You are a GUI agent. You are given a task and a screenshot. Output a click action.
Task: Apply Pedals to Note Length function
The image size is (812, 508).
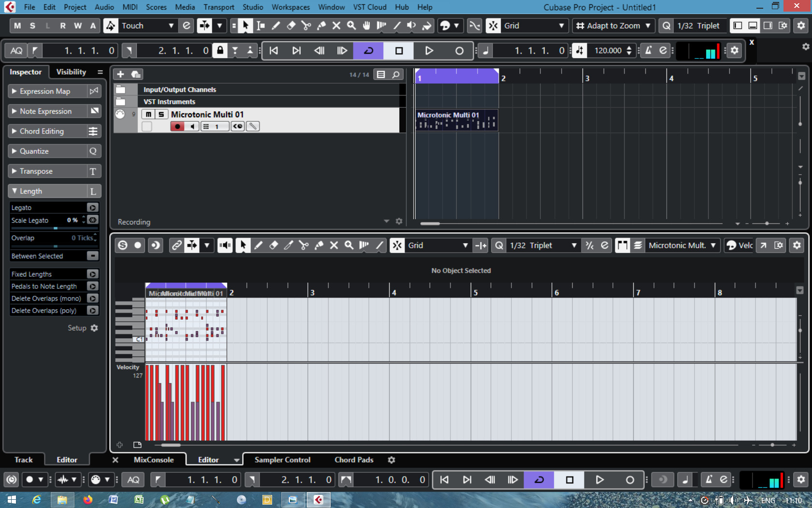pos(92,286)
